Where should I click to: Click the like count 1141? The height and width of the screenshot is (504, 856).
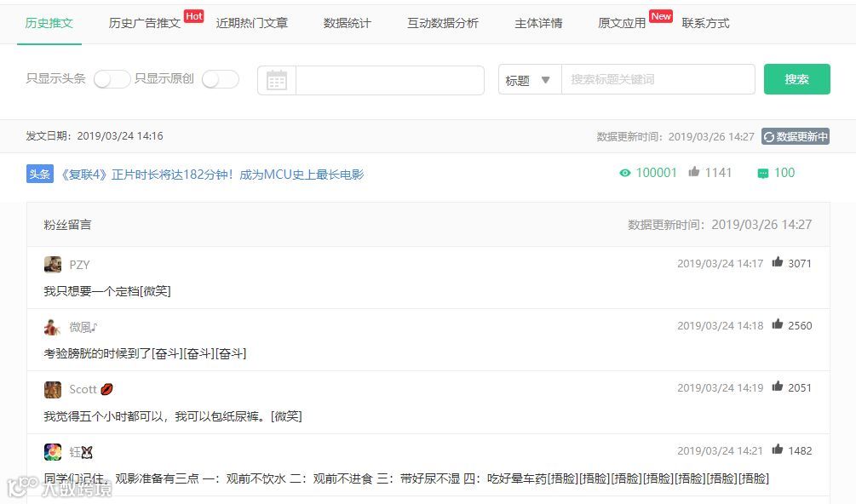click(x=718, y=173)
